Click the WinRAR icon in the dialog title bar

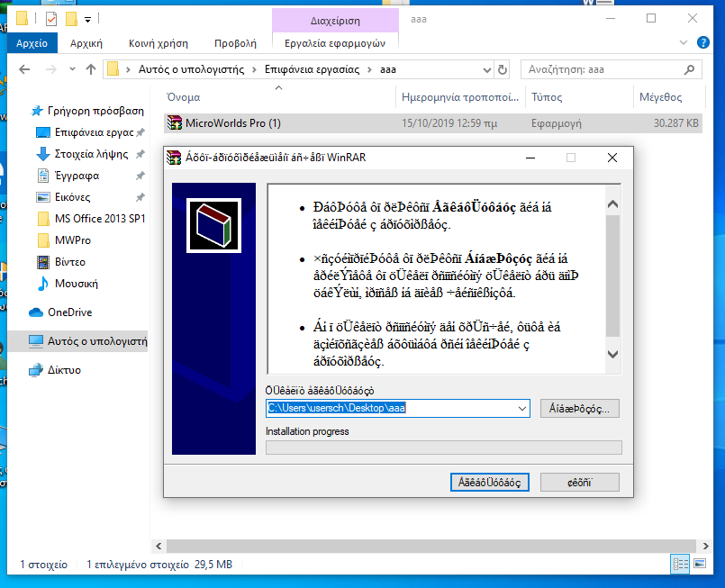click(174, 158)
